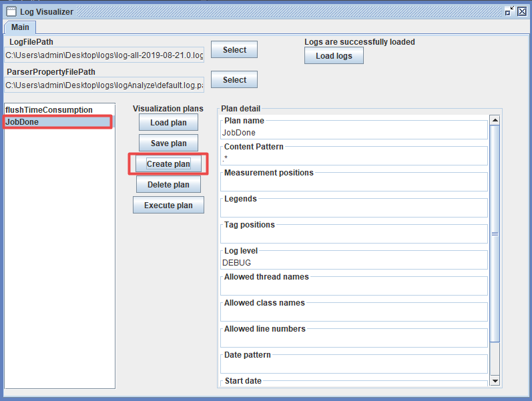Viewport: 532px width, 401px height.
Task: Click the restore window icon in title bar
Action: tap(509, 11)
